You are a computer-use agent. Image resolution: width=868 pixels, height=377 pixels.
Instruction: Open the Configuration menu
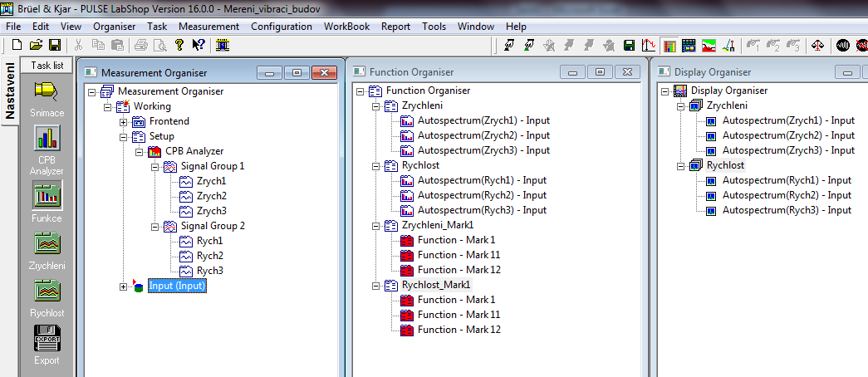click(282, 27)
